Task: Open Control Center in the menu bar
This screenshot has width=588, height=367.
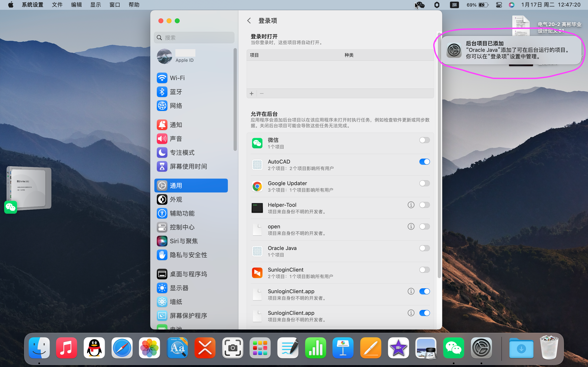Action: point(499,5)
